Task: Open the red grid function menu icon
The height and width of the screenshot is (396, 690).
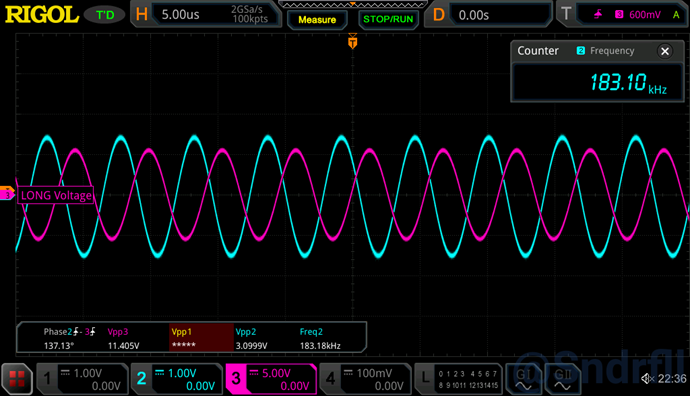Action: pos(17,379)
